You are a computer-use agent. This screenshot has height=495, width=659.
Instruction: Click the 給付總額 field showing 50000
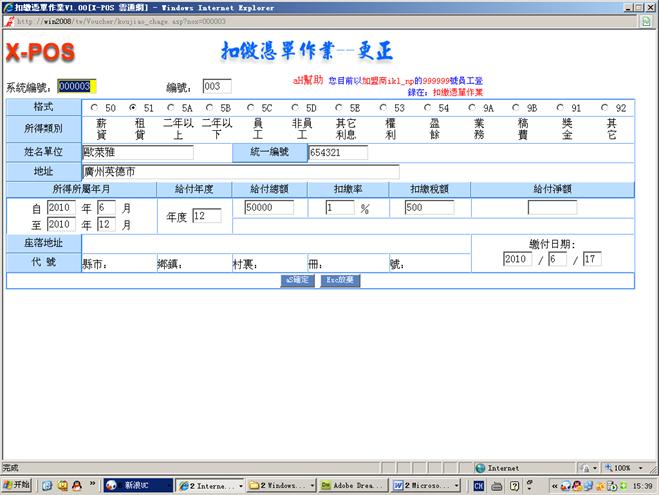[269, 208]
